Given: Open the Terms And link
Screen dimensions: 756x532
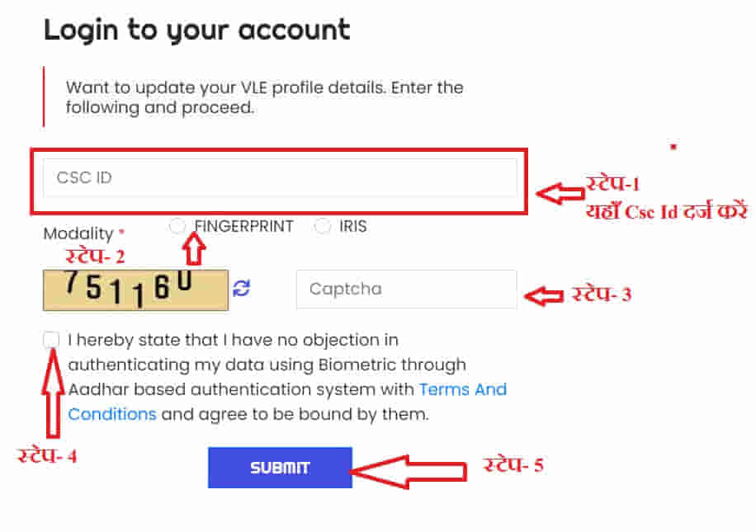Looking at the screenshot, I should (x=463, y=389).
